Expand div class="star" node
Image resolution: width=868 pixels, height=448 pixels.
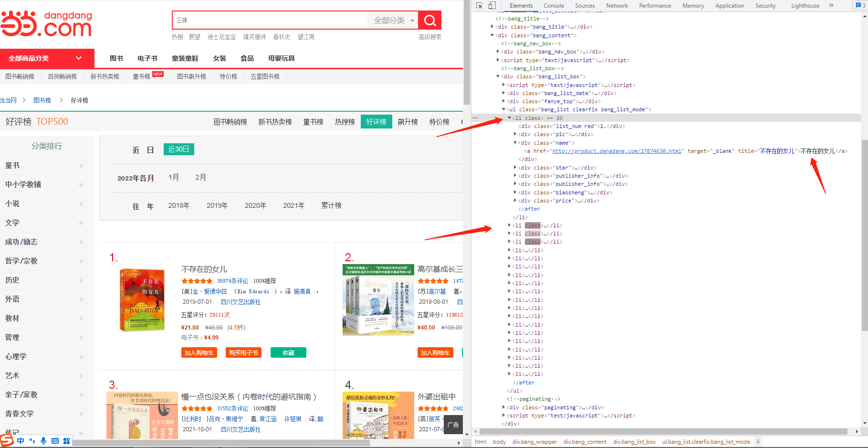pyautogui.click(x=515, y=167)
